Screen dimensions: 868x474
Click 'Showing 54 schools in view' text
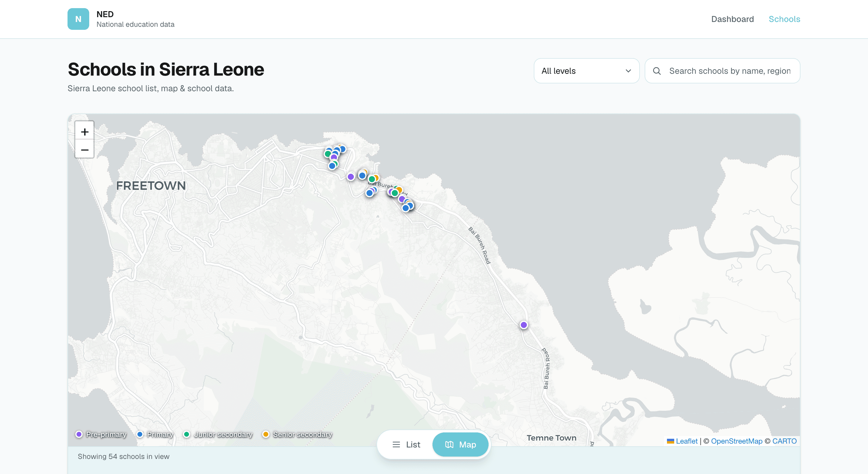pyautogui.click(x=124, y=457)
